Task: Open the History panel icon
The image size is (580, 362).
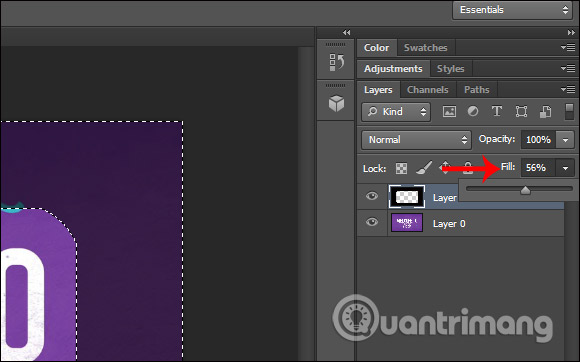Action: click(336, 62)
